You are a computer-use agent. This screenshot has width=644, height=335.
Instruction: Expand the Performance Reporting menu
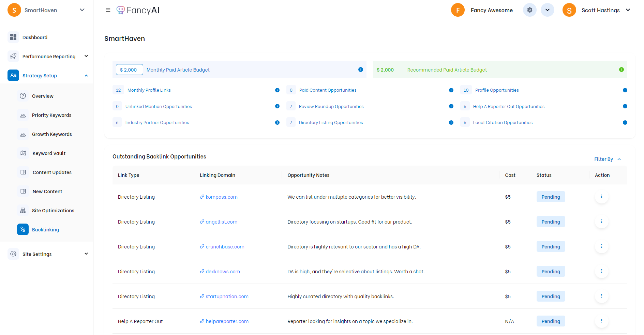pyautogui.click(x=86, y=56)
